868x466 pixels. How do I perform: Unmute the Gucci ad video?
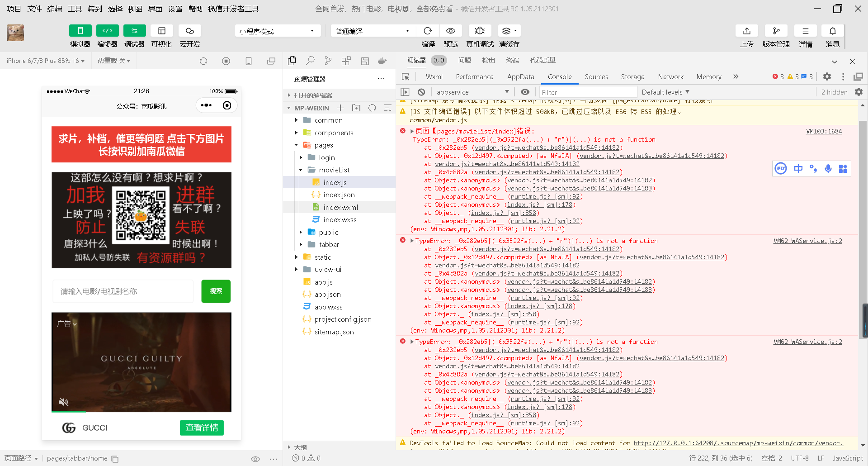coord(64,402)
